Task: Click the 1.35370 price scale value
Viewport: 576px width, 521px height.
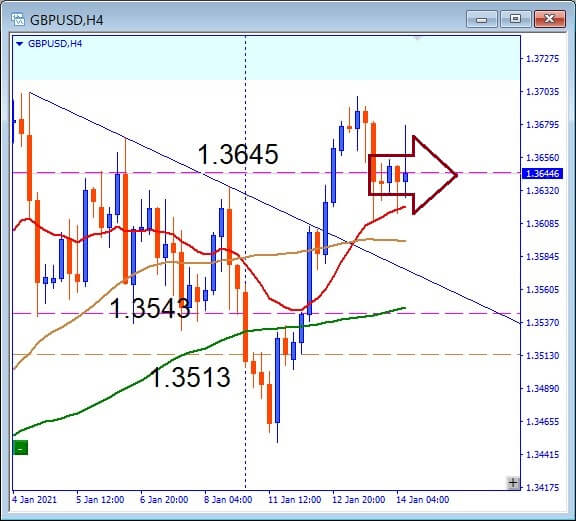Action: click(x=543, y=323)
